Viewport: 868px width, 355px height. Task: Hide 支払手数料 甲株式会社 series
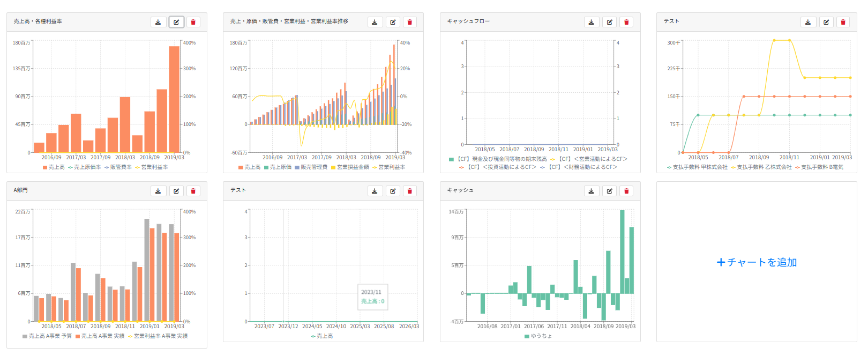coord(697,167)
